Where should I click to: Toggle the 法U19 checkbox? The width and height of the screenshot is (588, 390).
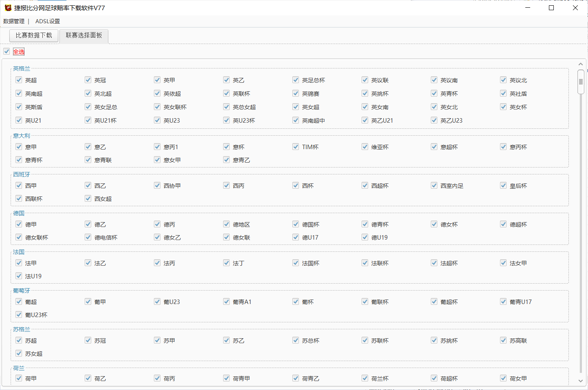[19, 276]
